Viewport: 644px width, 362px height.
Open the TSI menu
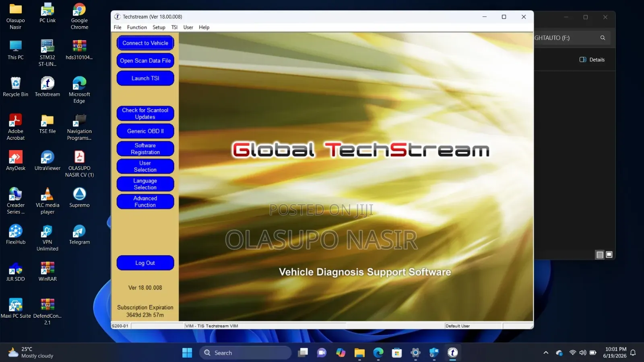pyautogui.click(x=174, y=27)
